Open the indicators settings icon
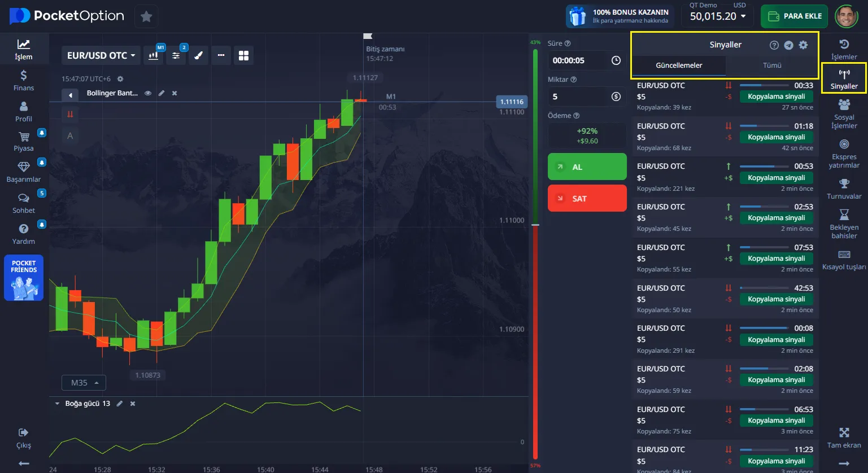 click(x=176, y=55)
